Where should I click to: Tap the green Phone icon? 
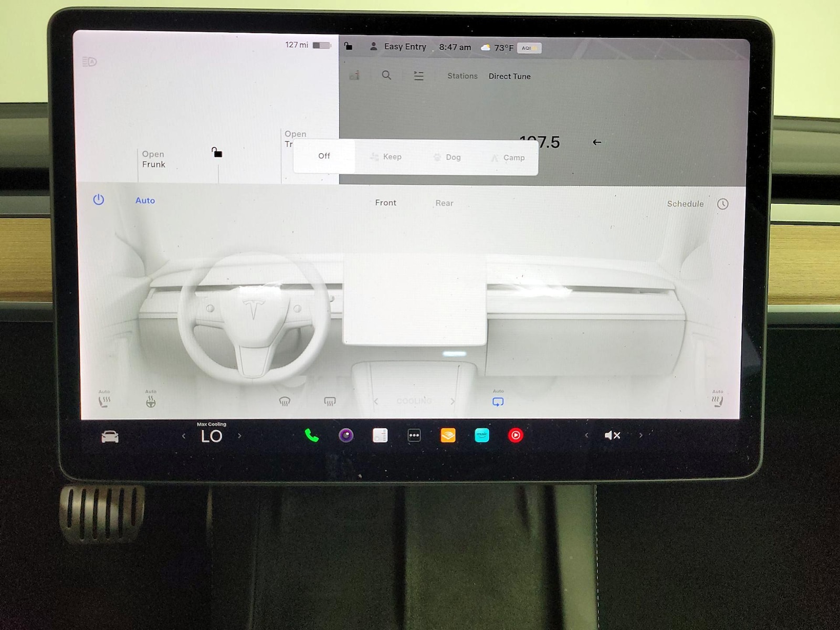pyautogui.click(x=311, y=436)
